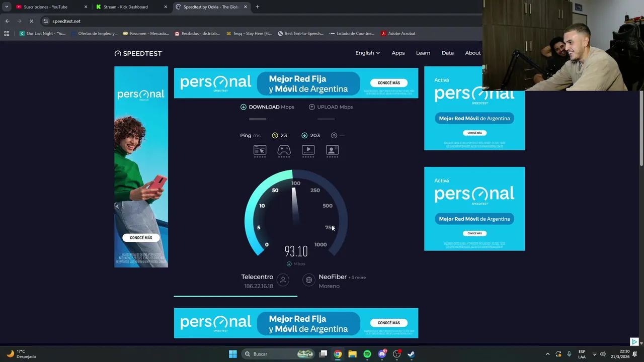Open Steam from the taskbar
The width and height of the screenshot is (644, 362).
tap(411, 354)
